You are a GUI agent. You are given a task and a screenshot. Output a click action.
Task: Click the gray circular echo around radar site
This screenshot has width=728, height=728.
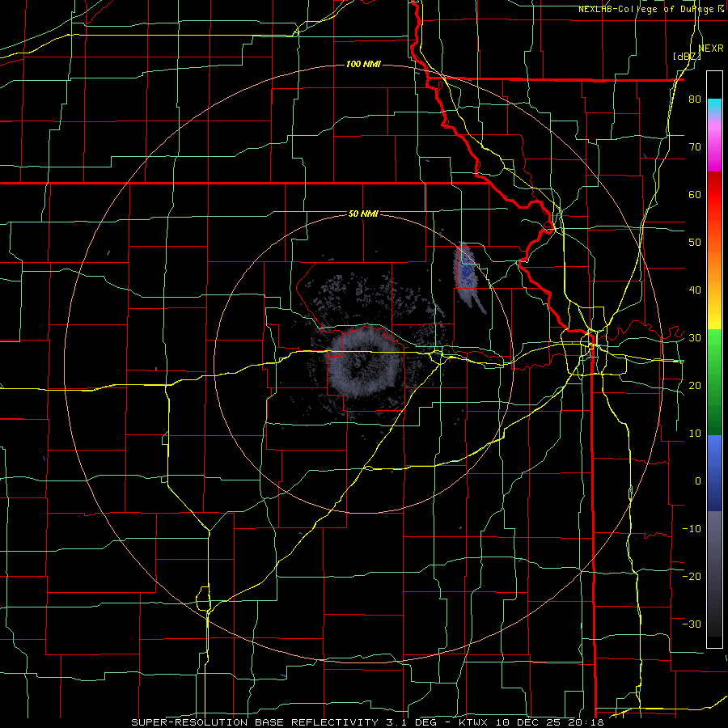click(364, 362)
